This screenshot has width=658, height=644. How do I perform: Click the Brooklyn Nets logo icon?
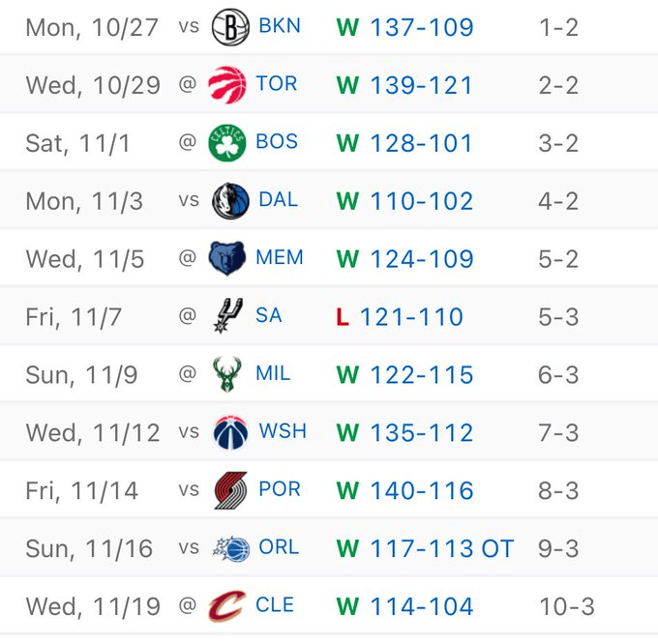pos(230,26)
